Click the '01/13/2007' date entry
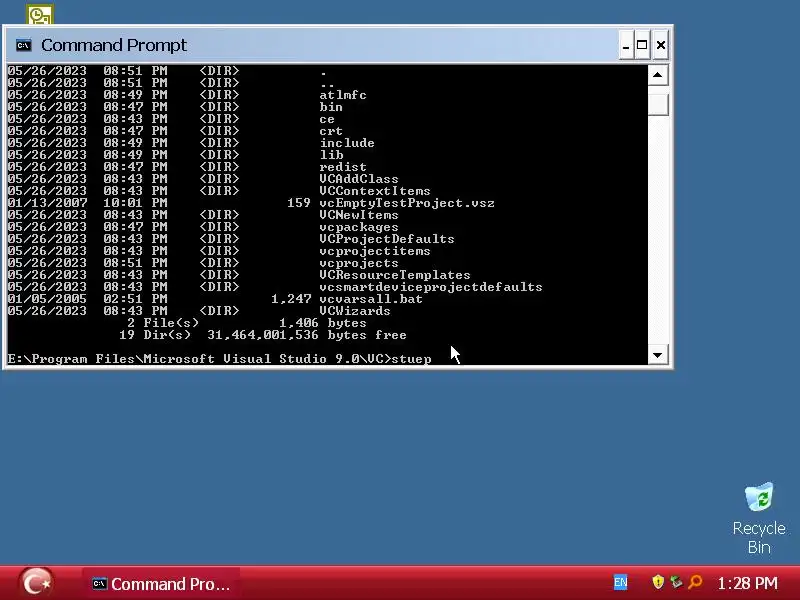 coord(47,203)
